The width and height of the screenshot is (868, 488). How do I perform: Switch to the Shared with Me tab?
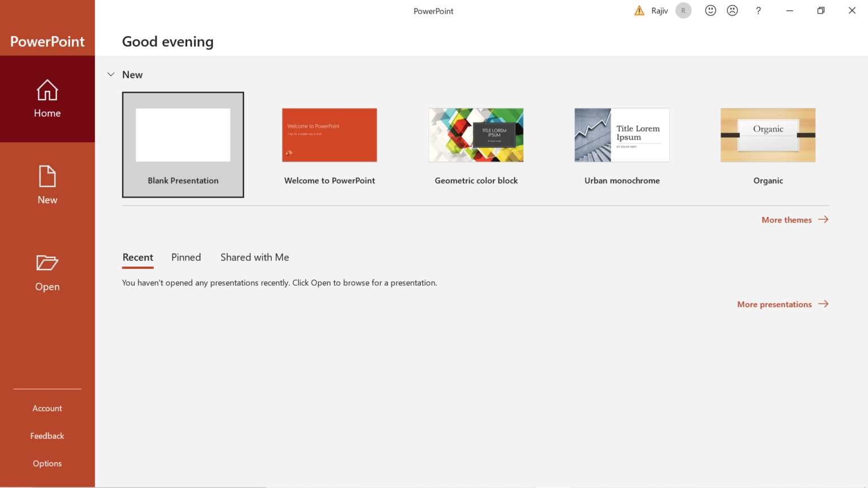click(254, 258)
